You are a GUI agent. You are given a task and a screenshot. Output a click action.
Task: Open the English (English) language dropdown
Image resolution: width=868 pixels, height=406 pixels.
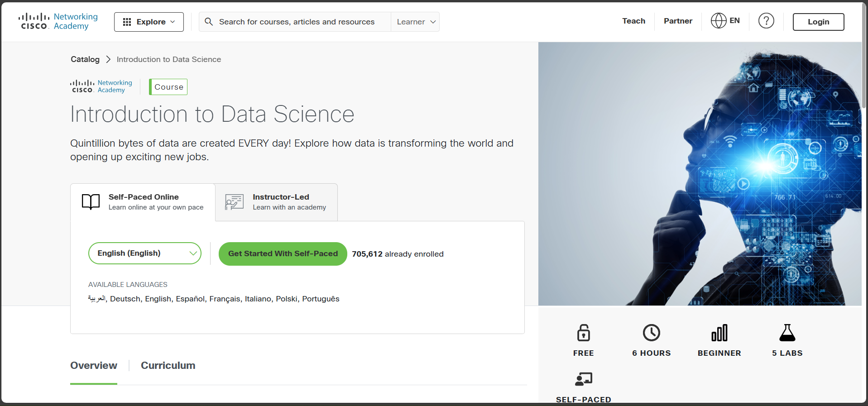[x=145, y=253]
